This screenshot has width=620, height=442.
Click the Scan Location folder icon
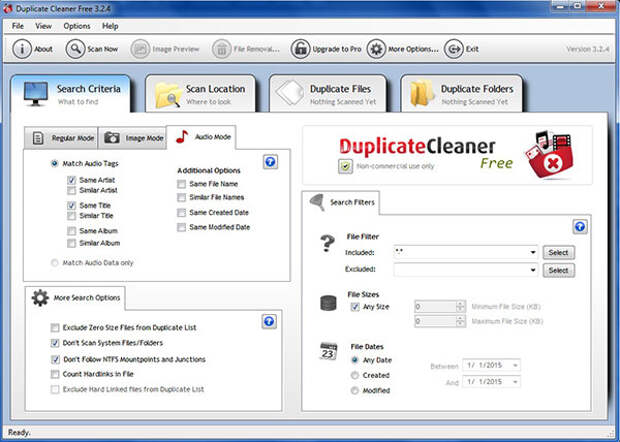(168, 95)
